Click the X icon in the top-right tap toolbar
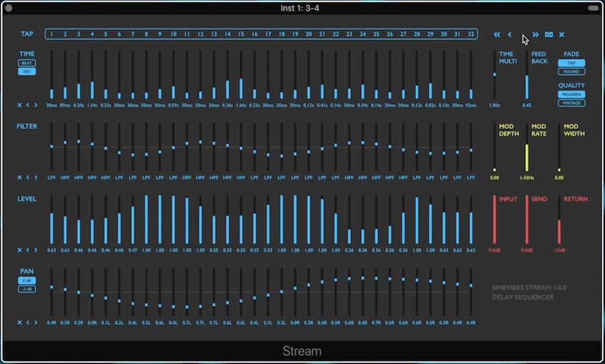605x364 pixels. [561, 34]
